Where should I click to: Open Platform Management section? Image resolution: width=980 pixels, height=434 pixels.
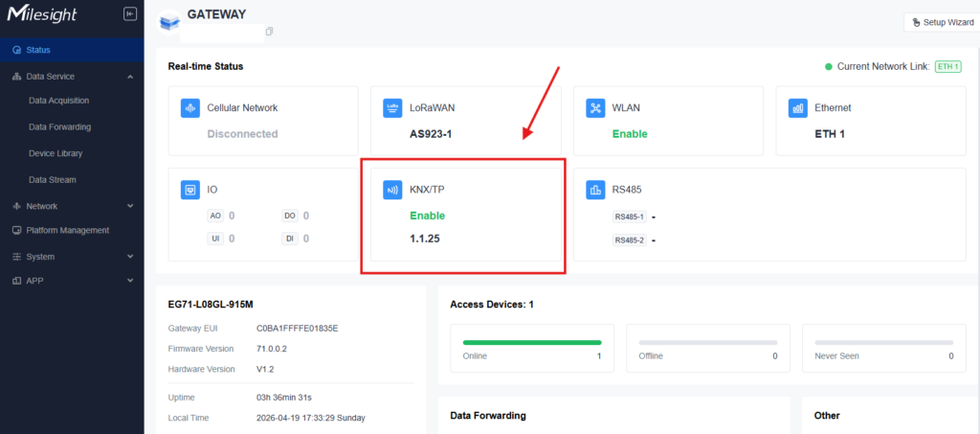click(67, 230)
